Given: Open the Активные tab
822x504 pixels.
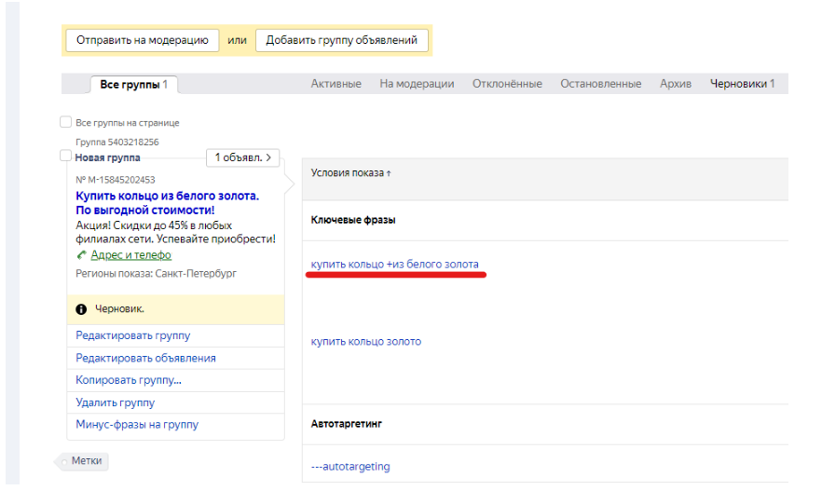Looking at the screenshot, I should point(336,84).
